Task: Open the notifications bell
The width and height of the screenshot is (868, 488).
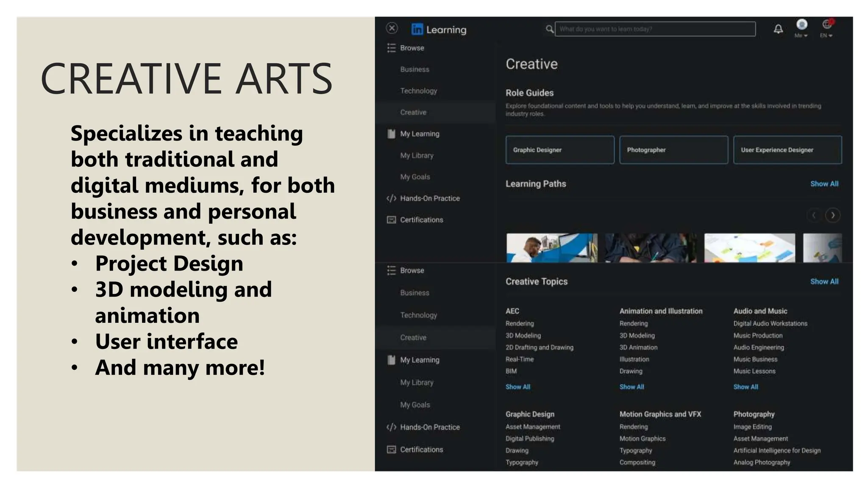Action: (778, 29)
